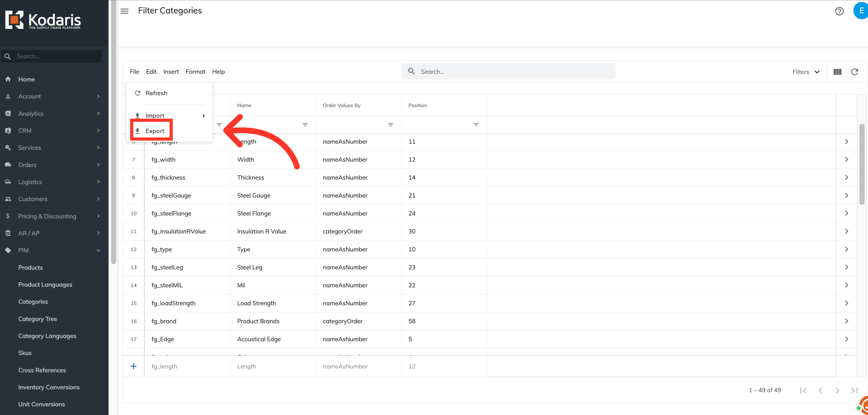
Task: Open the help question mark icon
Action: tap(839, 11)
